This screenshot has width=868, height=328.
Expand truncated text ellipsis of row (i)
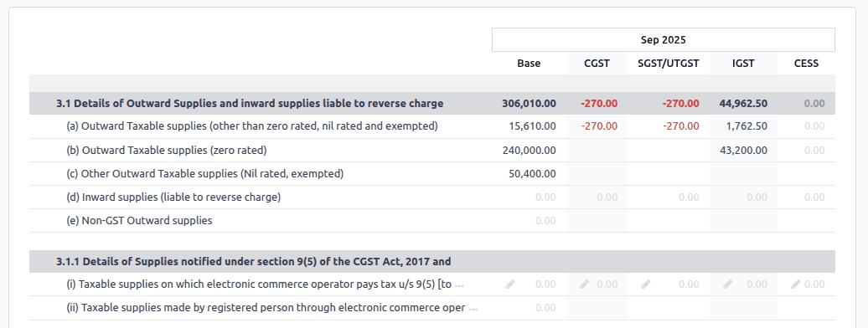(459, 286)
